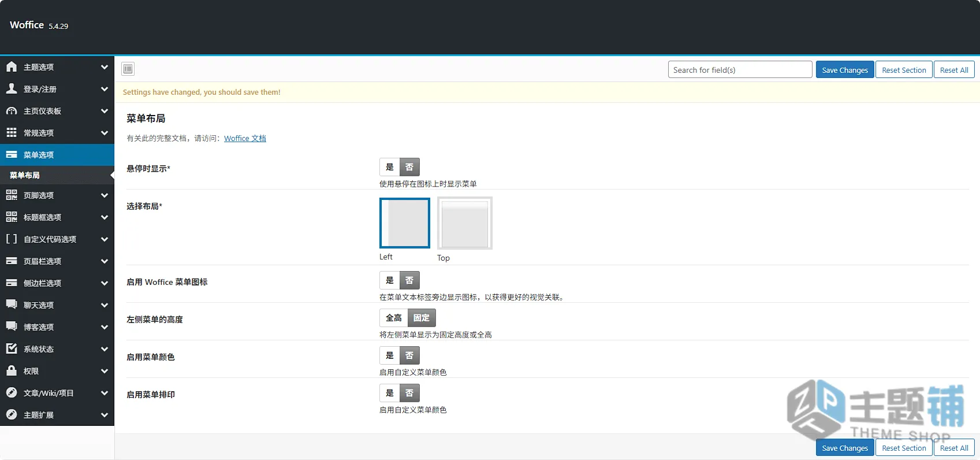
Task: Set 悬停时显示 to 否
Action: click(x=409, y=167)
